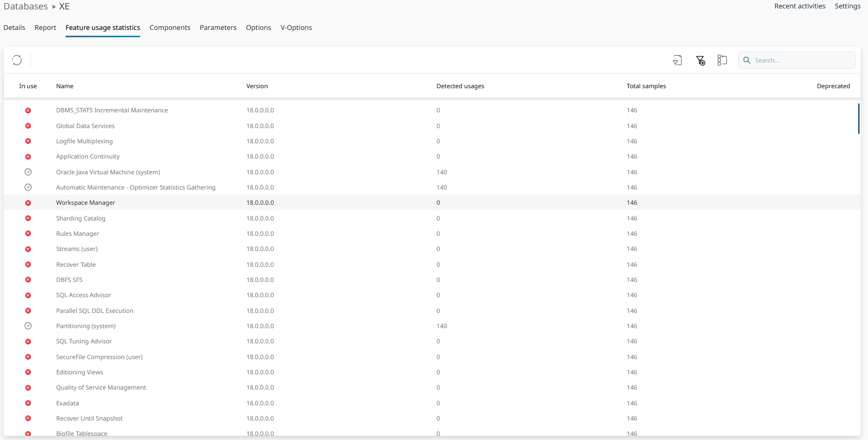Viewport: 868px width, 440px height.
Task: Open the filter panel (funnel page icon)
Action: pyautogui.click(x=677, y=60)
